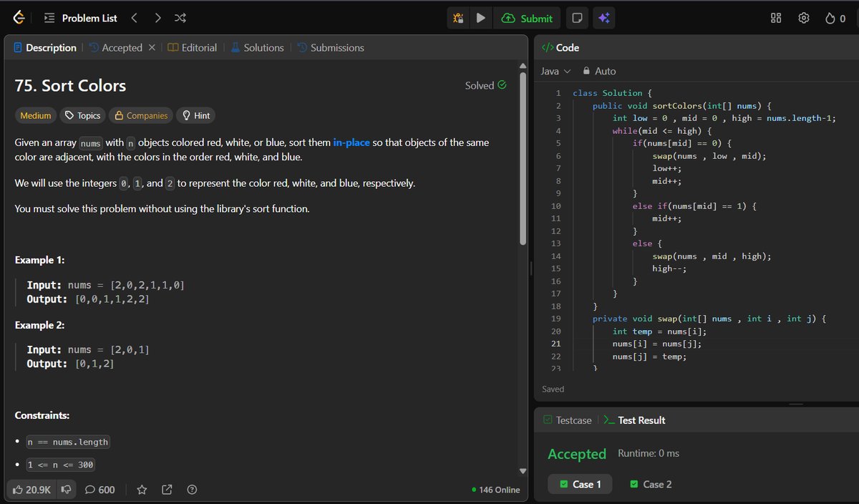Click the Solved checkmark status
Viewport: 859px width, 504px height.
click(485, 85)
